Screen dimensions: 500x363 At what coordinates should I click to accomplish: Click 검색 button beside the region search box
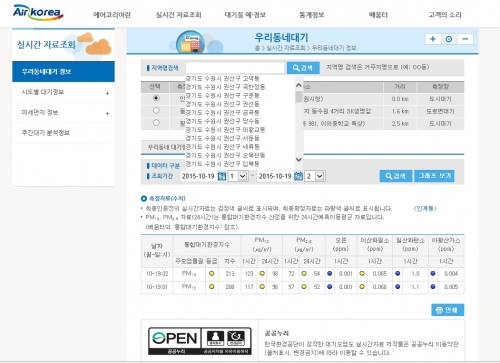[x=303, y=68]
